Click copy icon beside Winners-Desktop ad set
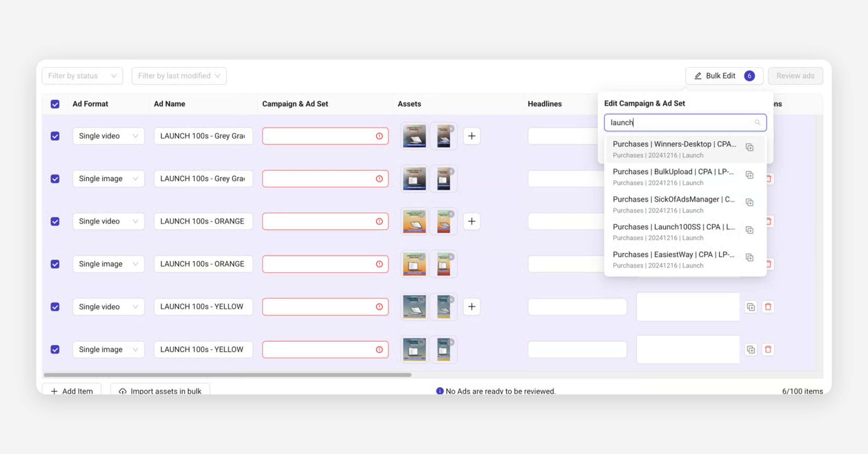The width and height of the screenshot is (868, 454). point(749,147)
